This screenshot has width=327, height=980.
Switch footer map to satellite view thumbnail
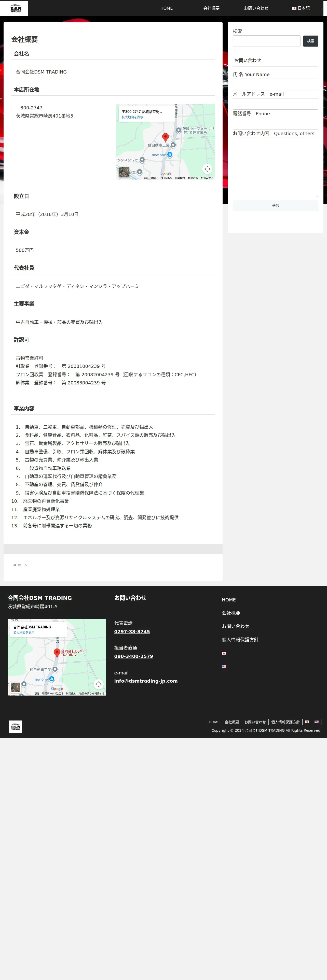click(15, 687)
